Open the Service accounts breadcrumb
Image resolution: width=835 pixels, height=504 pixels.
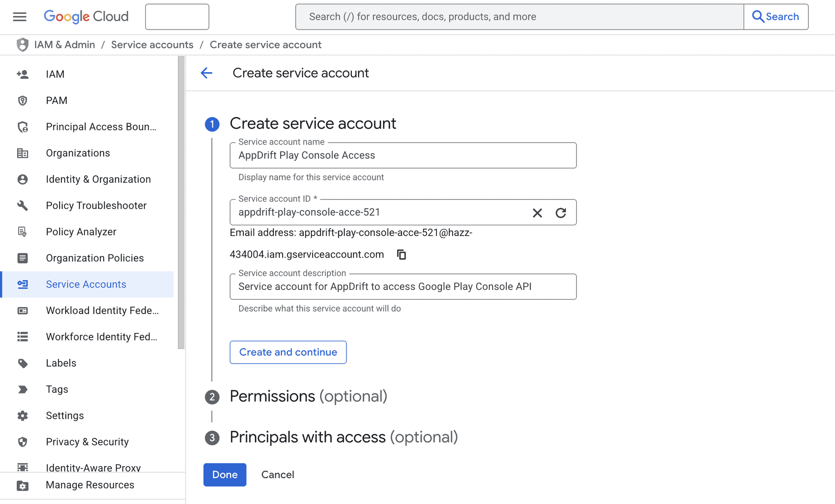tap(152, 44)
